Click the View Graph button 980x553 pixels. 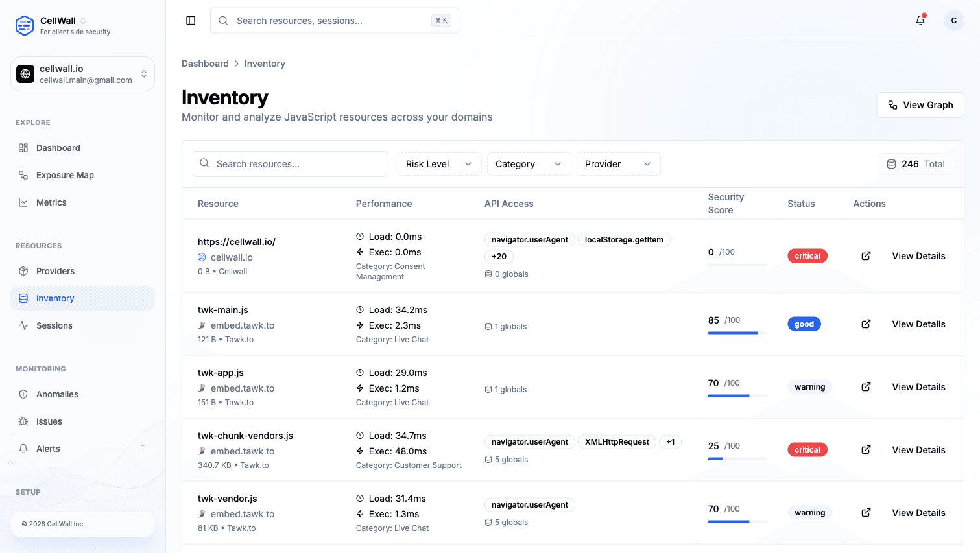pyautogui.click(x=920, y=105)
